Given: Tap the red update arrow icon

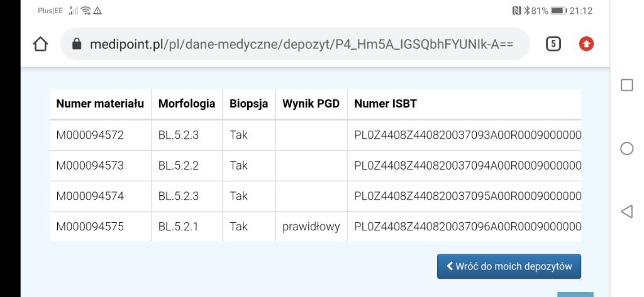Looking at the screenshot, I should [587, 44].
